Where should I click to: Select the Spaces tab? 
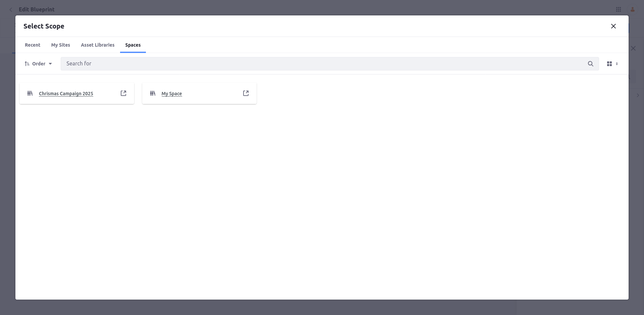click(133, 45)
